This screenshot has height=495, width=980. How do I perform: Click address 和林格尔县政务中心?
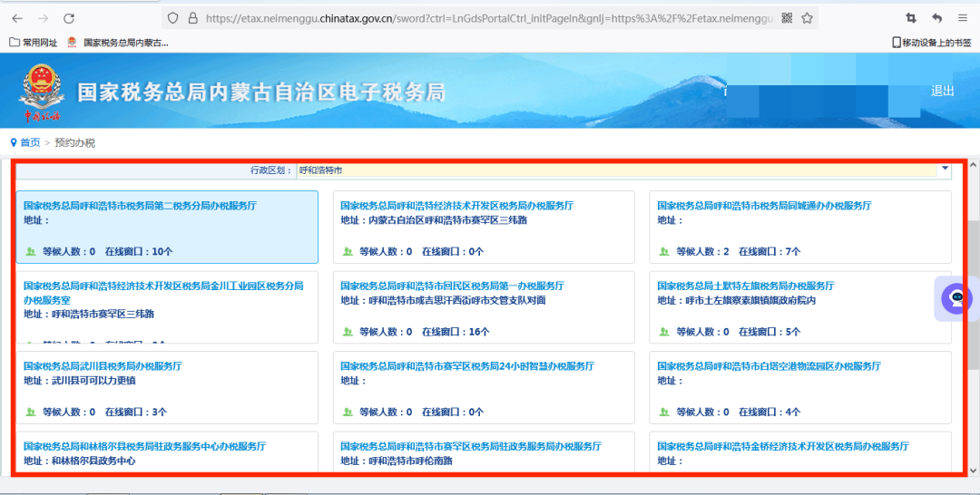coord(93,461)
